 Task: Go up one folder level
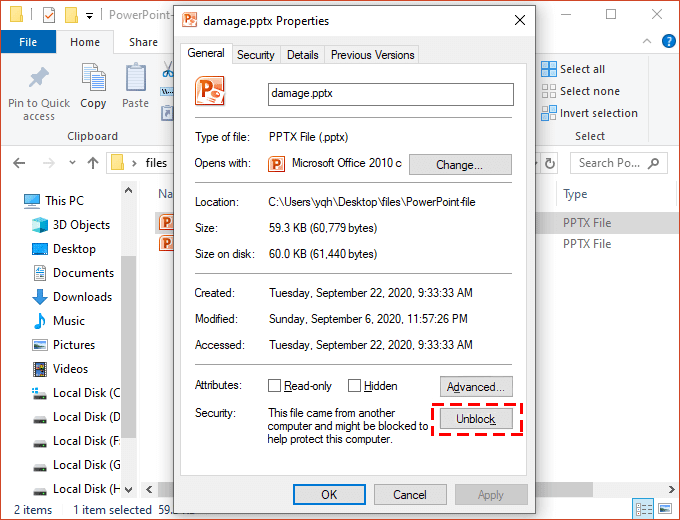[93, 163]
